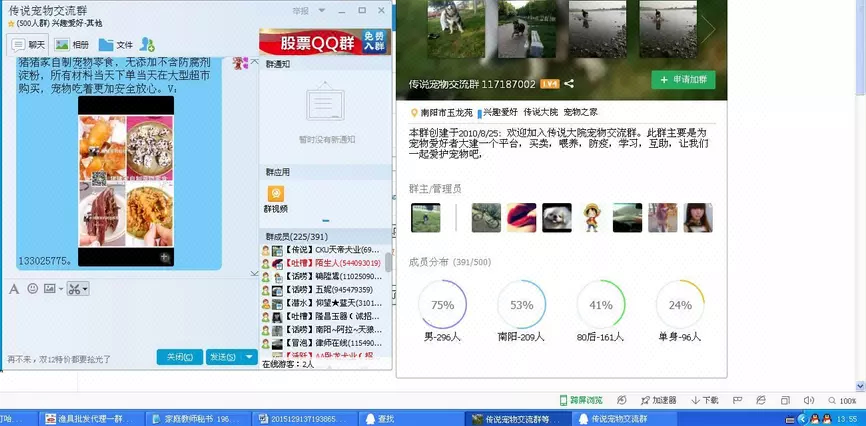The width and height of the screenshot is (866, 426).
Task: Switch to 家庭教师秘书 taskbar item
Action: [x=198, y=419]
